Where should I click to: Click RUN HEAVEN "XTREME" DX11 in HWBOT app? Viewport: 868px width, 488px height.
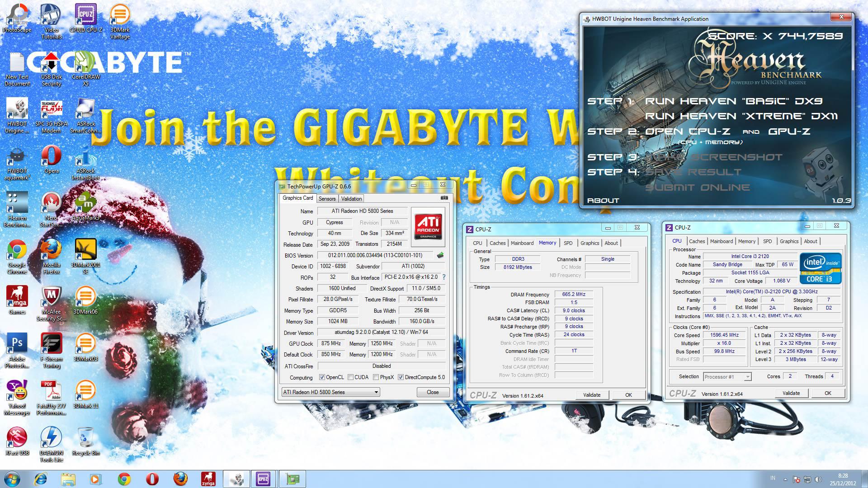(x=741, y=116)
